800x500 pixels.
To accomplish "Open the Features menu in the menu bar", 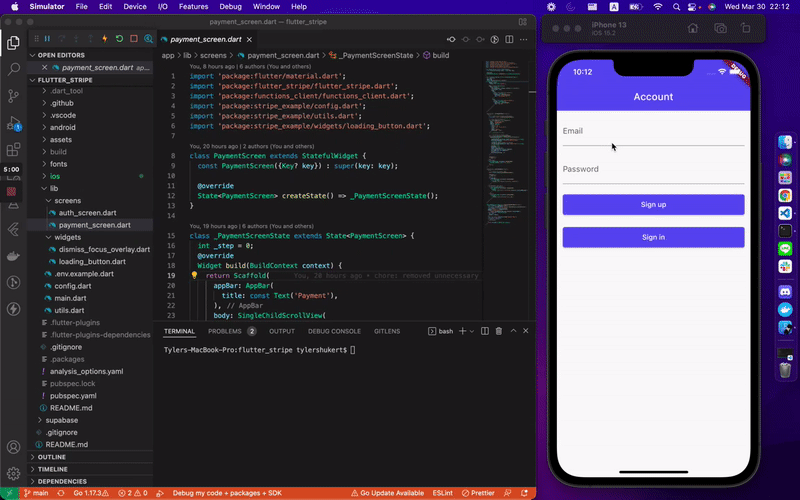I will 193,7.
